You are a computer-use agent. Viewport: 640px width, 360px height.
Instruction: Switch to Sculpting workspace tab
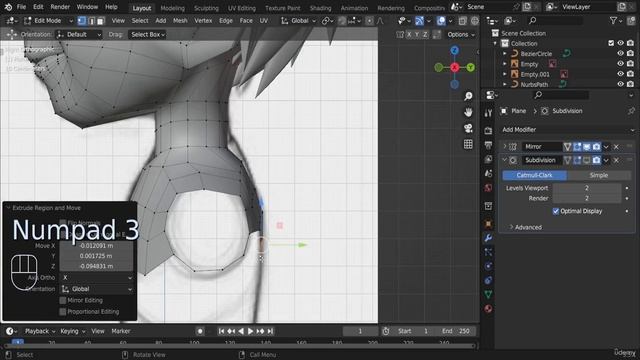(x=206, y=8)
